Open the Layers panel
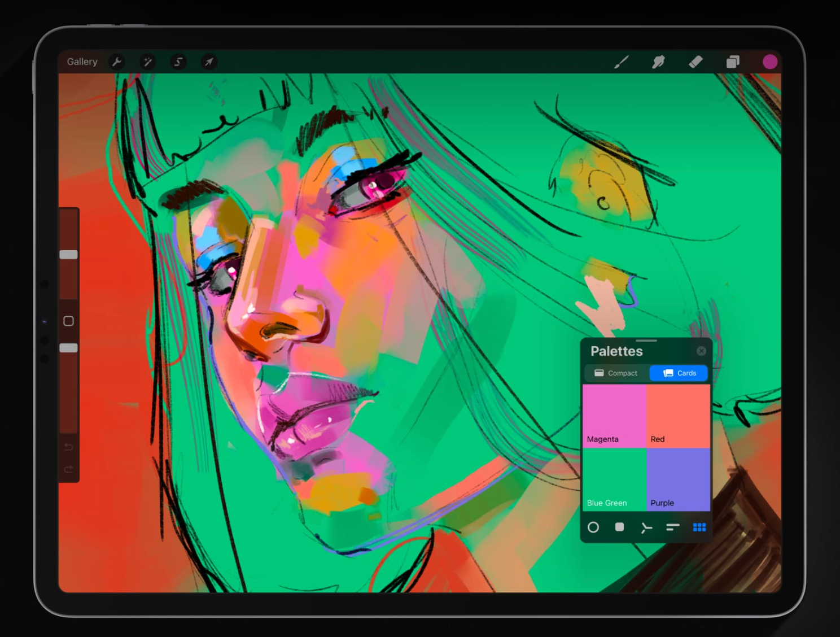Screen dimensions: 840x637 click(733, 62)
